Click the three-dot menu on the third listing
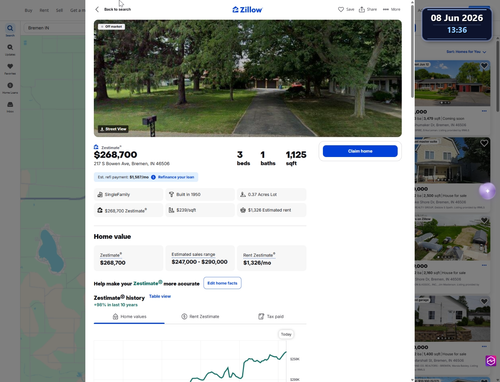The width and height of the screenshot is (500, 382). [484, 265]
